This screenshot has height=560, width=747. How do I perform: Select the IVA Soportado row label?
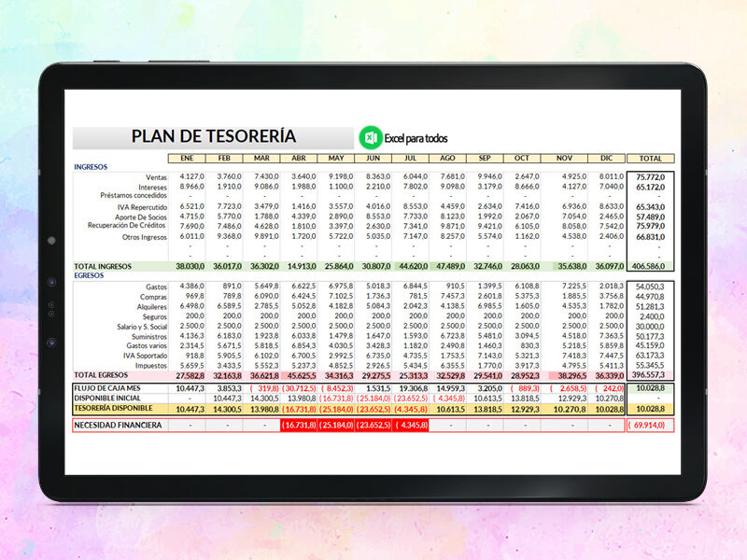(146, 356)
